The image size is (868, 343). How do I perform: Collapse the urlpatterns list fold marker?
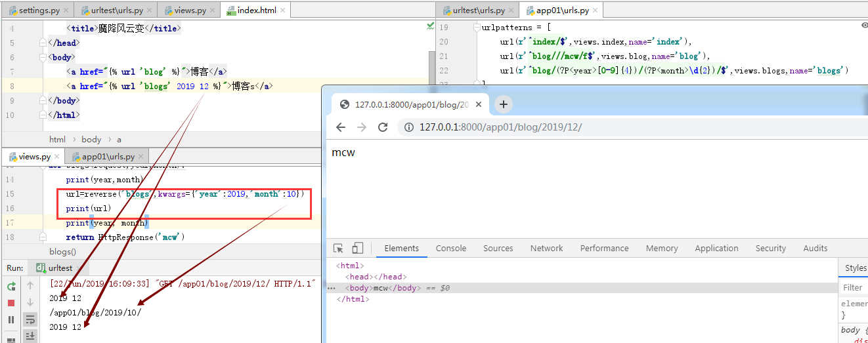pos(477,28)
